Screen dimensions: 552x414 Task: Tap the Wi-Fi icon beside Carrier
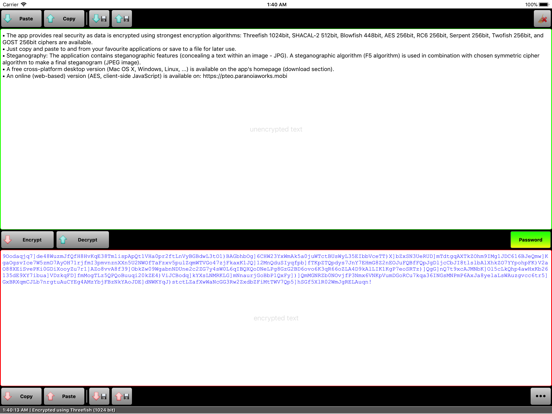(x=24, y=4)
